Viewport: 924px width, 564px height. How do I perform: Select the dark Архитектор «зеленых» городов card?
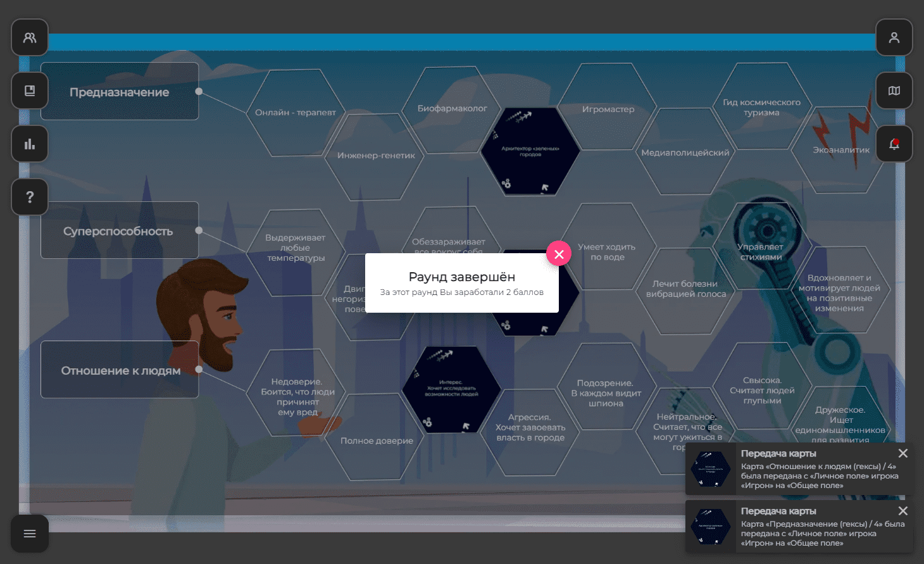(x=530, y=151)
